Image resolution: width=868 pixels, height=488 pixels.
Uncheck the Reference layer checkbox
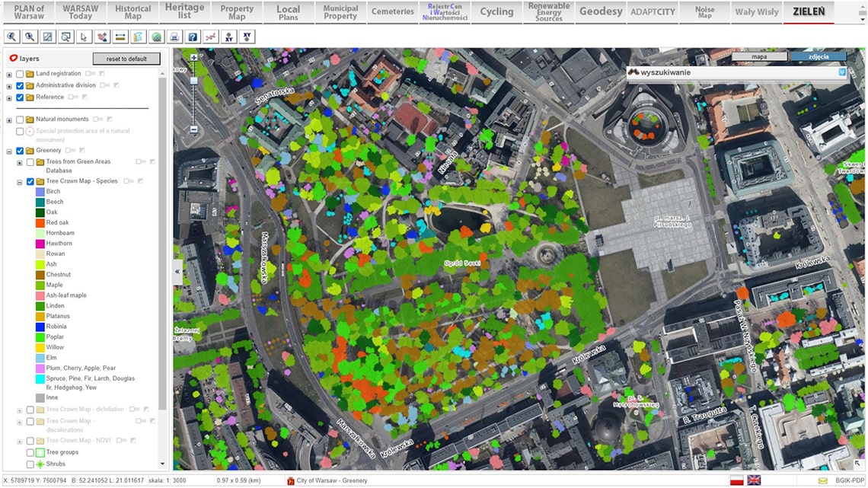(20, 97)
